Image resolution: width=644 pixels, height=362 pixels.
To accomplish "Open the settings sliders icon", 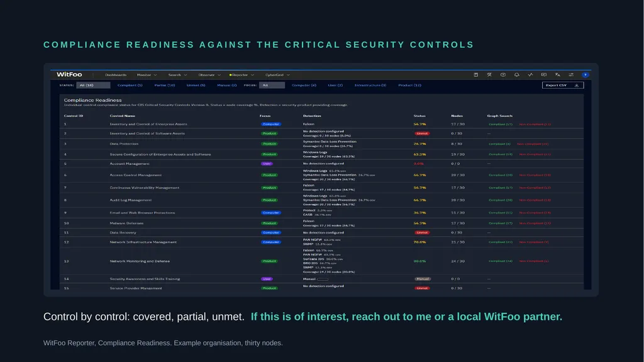I will 571,75.
